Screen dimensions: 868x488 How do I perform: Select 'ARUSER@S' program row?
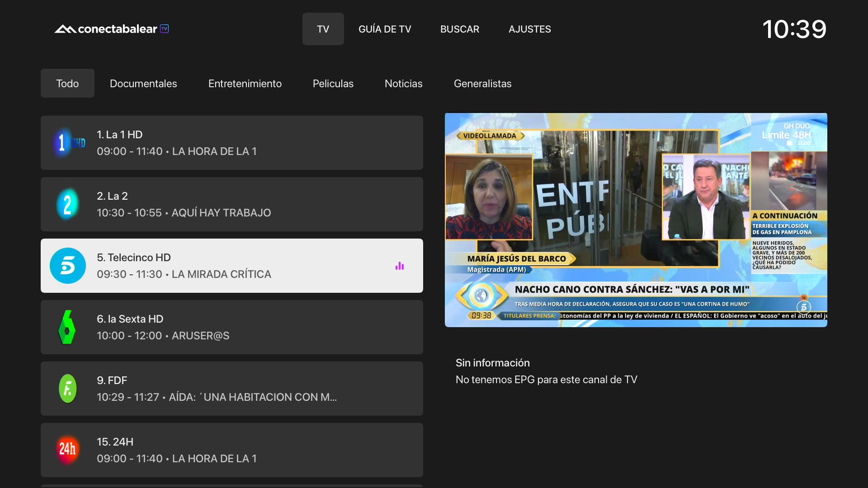[x=232, y=327]
